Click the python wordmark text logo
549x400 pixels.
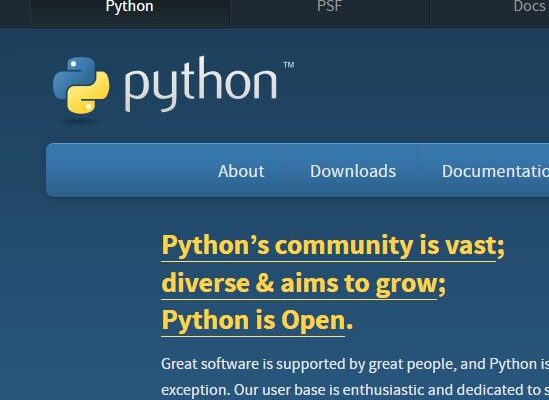(x=201, y=84)
